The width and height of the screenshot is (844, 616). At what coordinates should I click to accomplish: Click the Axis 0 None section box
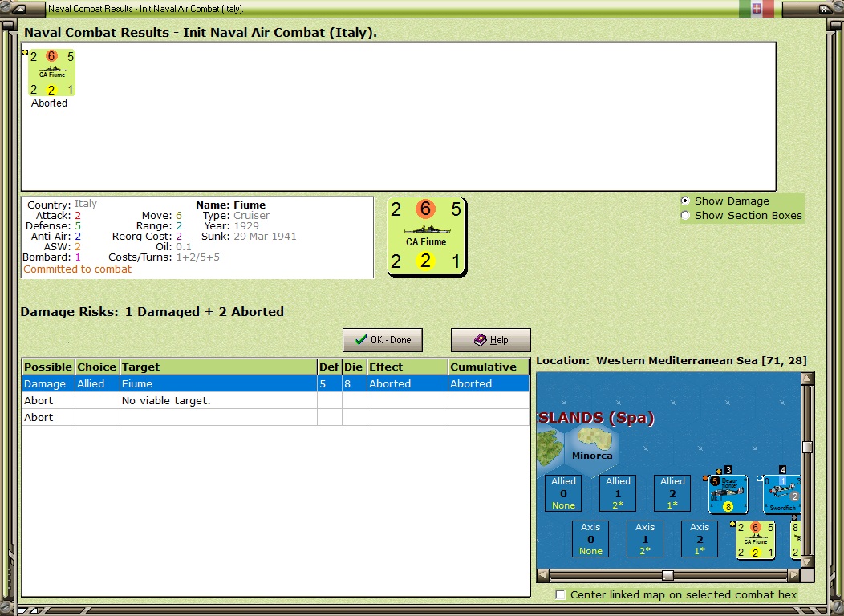[x=590, y=538]
